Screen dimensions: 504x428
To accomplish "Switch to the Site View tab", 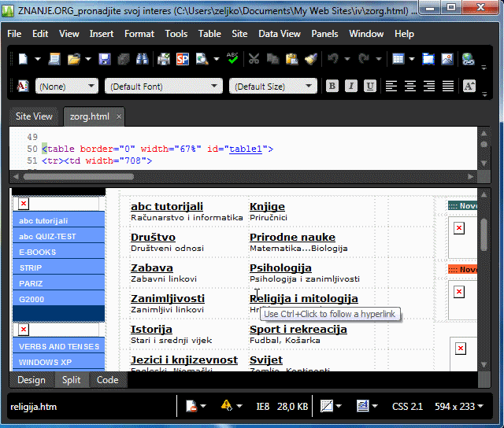I will [x=34, y=116].
